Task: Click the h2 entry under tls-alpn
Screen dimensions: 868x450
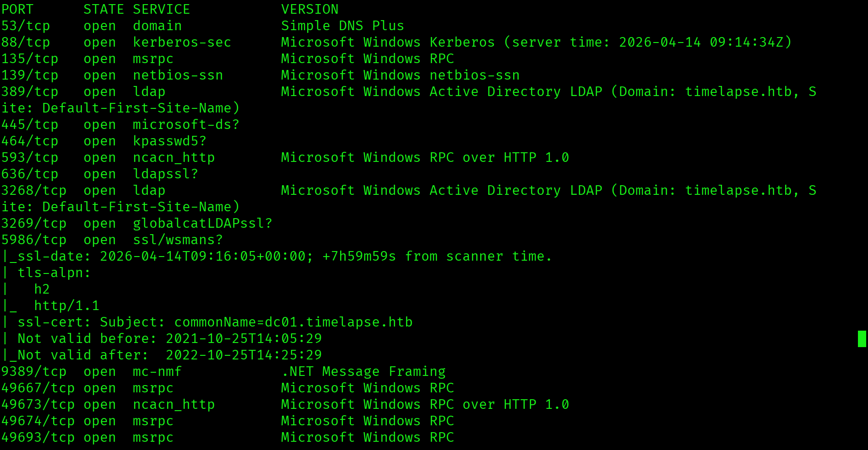Action: click(42, 289)
